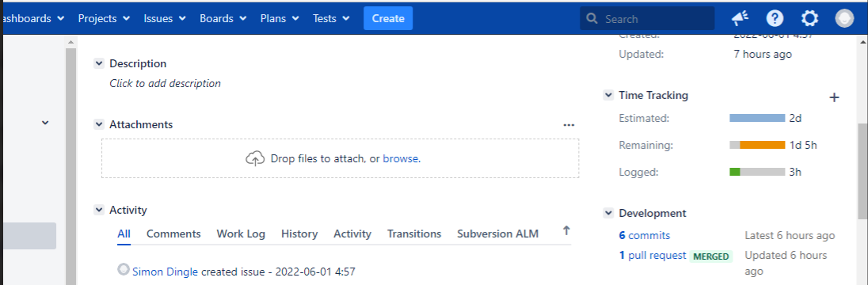868x285 pixels.
Task: Open the Projects dropdown menu
Action: click(104, 19)
